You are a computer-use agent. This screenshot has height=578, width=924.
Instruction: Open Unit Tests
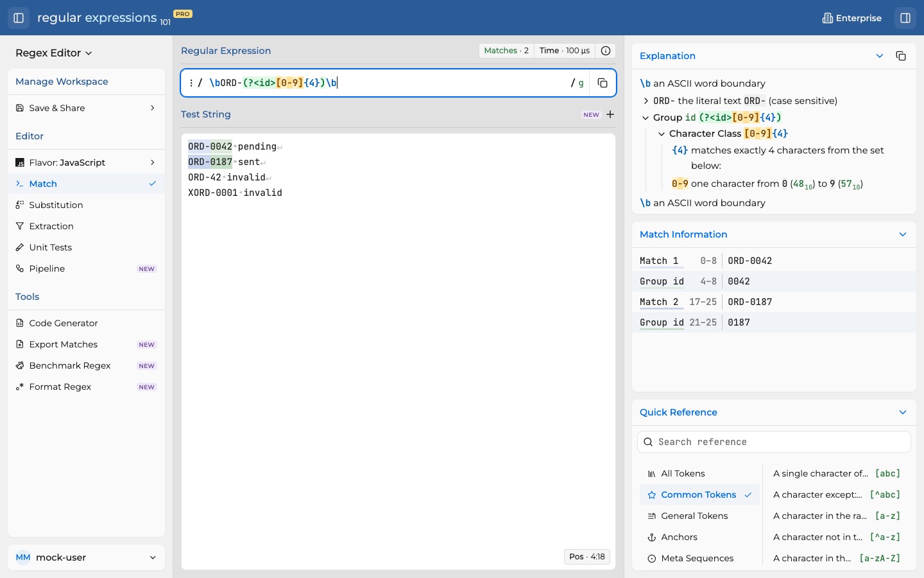[x=86, y=247]
